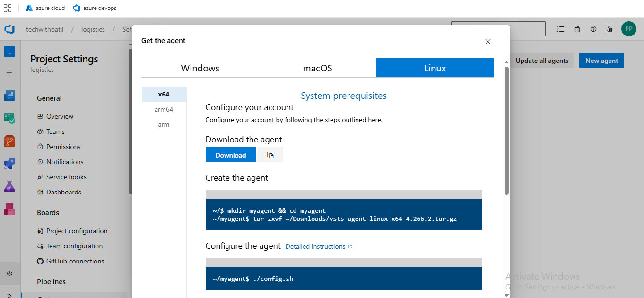644x298 pixels.
Task: Click the blue Download button
Action: tap(231, 155)
